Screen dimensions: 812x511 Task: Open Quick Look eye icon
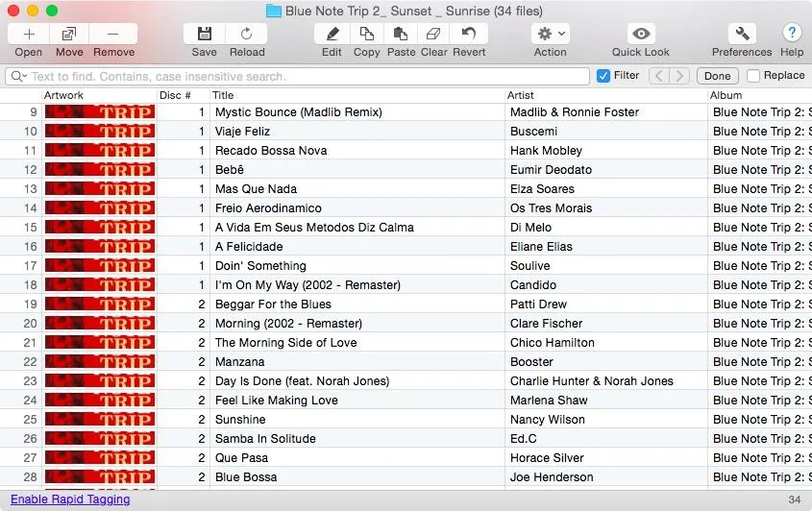click(641, 35)
